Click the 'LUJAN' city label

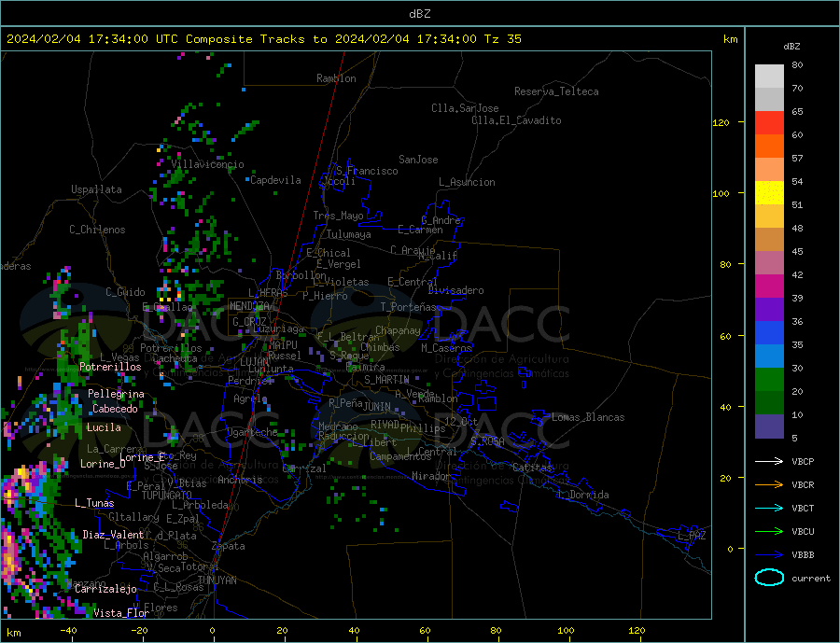point(255,363)
